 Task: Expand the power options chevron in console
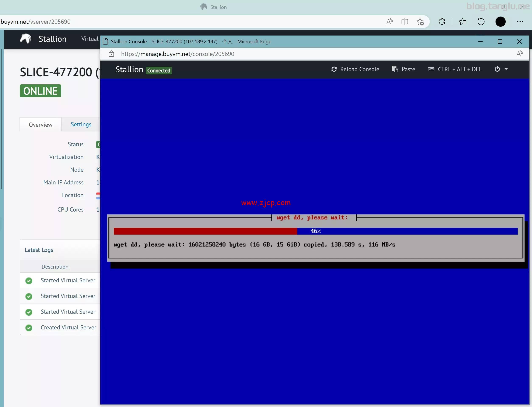506,70
